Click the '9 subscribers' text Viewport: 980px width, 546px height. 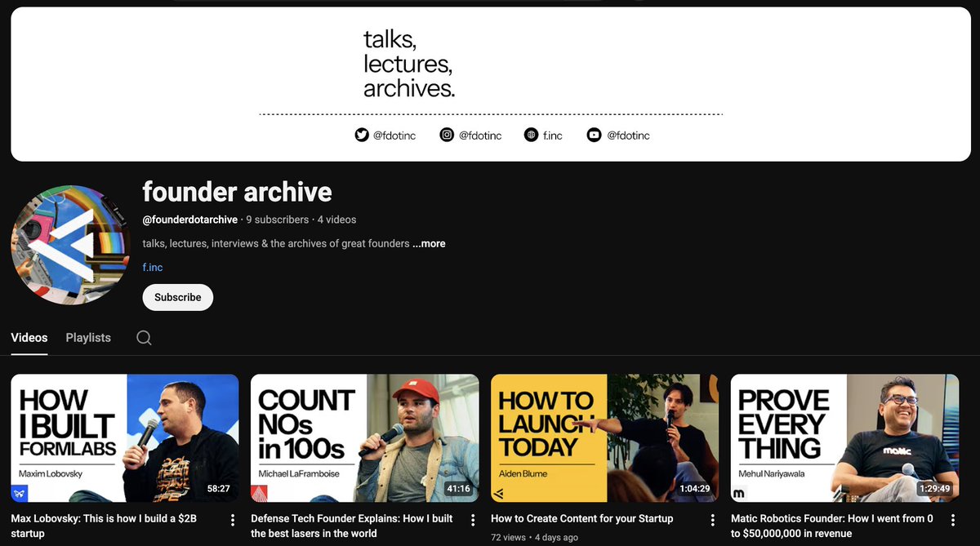[278, 220]
